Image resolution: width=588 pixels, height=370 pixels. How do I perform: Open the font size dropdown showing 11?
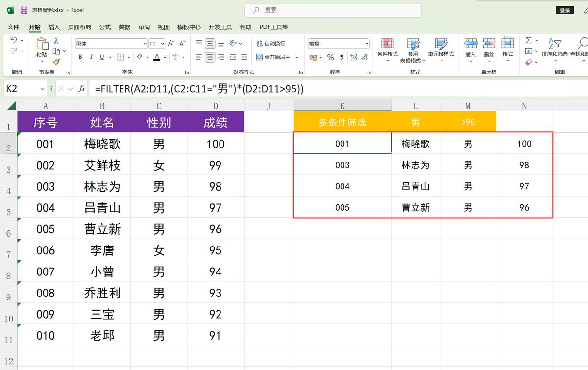(x=156, y=43)
